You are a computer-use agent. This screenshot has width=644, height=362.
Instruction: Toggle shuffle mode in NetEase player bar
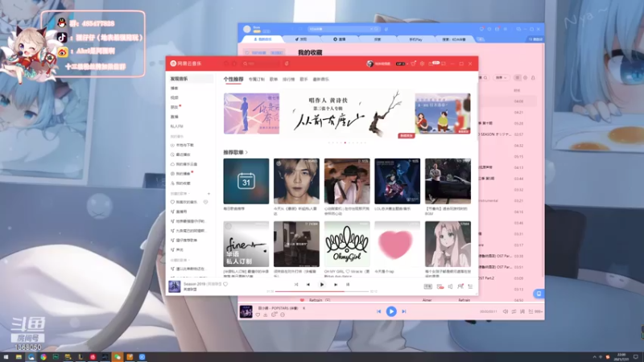click(296, 285)
